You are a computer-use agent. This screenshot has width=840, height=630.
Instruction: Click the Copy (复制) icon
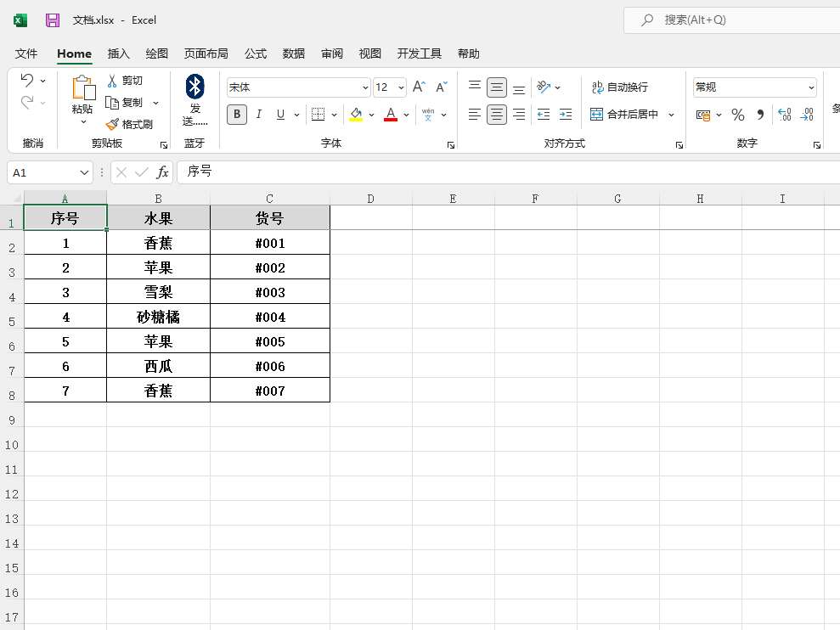point(111,103)
